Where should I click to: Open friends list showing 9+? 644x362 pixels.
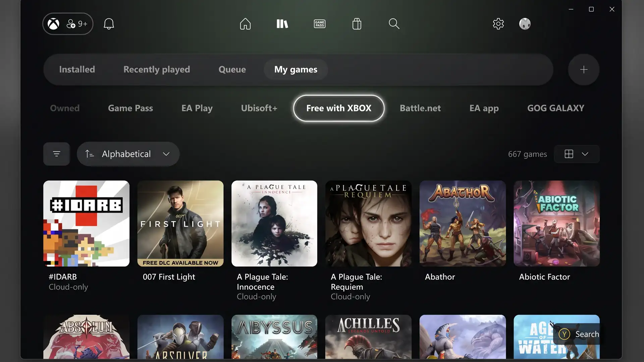coord(77,24)
